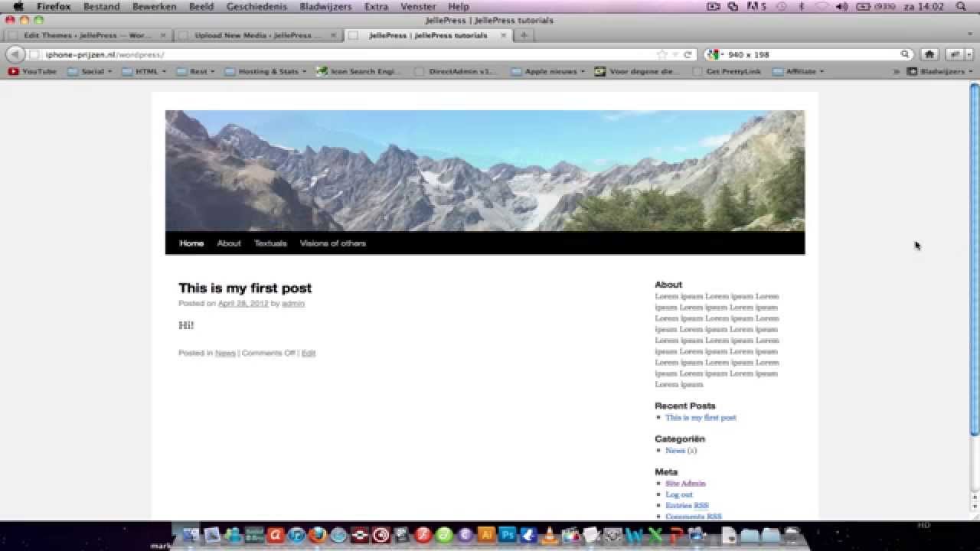
Task: Open recent post in sidebar list
Action: [x=701, y=418]
